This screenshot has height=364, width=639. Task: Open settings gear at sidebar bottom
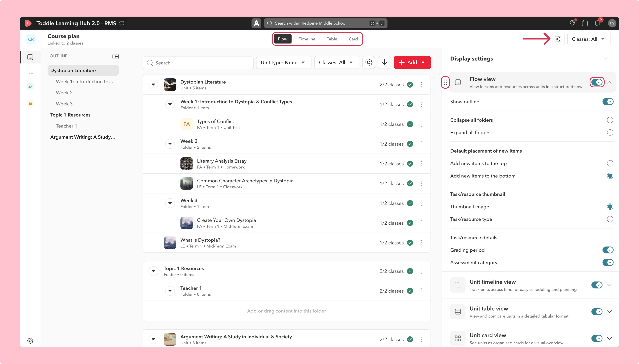(x=30, y=341)
